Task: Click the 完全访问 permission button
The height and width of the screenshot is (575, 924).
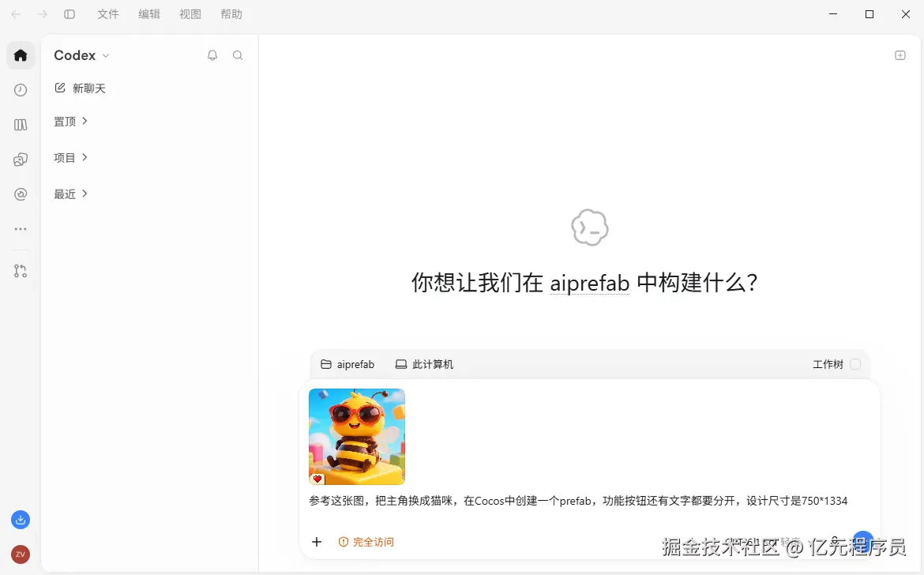Action: pyautogui.click(x=366, y=542)
